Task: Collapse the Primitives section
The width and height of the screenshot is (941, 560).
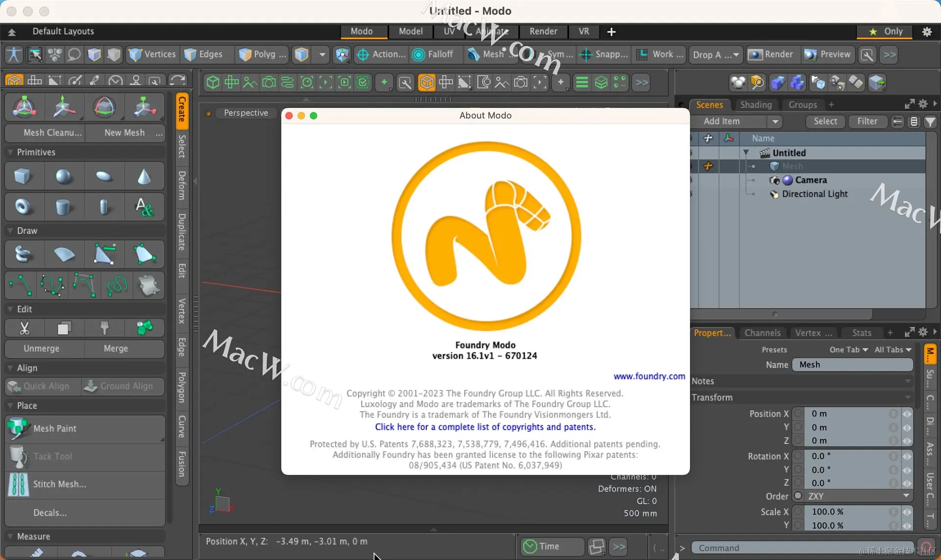Action: point(10,152)
